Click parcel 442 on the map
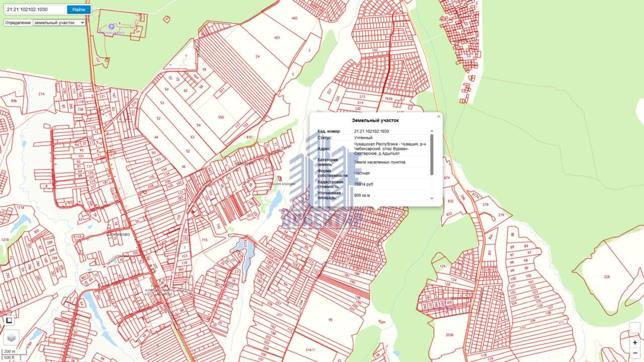The image size is (644, 362). click(295, 18)
